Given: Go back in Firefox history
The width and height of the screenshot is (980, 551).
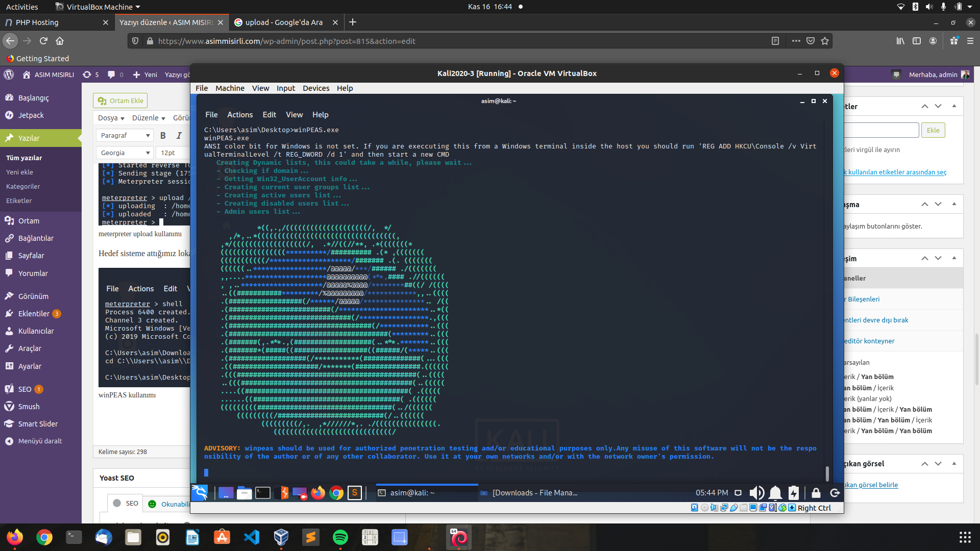Looking at the screenshot, I should click(x=10, y=41).
